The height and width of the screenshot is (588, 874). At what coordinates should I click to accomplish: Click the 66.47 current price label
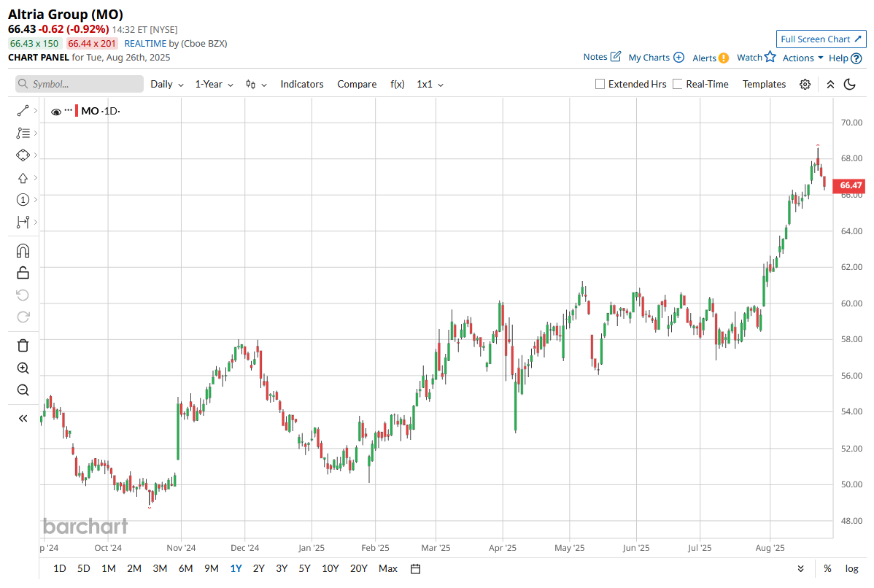849,185
